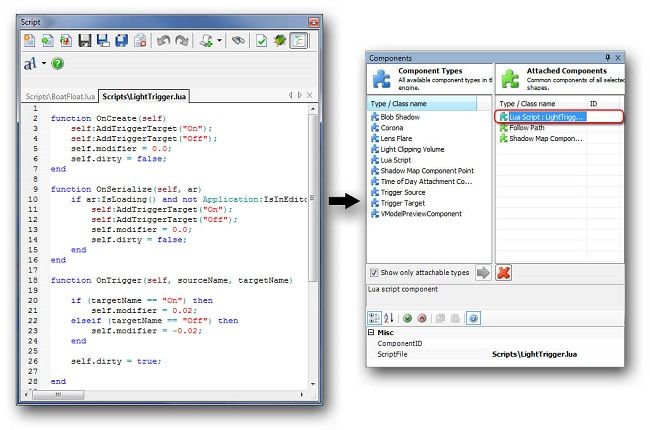
Task: Undo the last script edit
Action: pyautogui.click(x=163, y=41)
